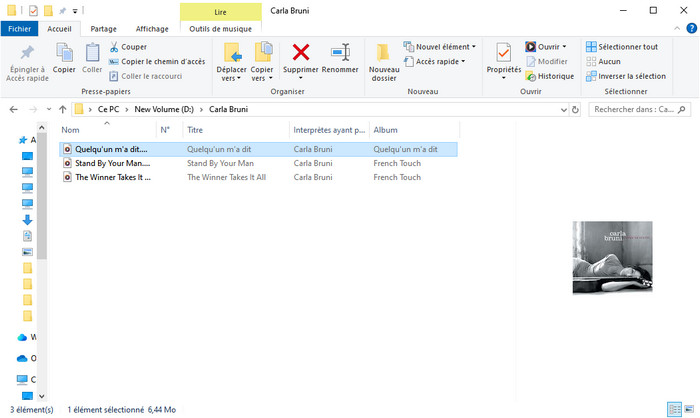Open Propriétés from the ribbon
The width and height of the screenshot is (700, 418).
pyautogui.click(x=503, y=58)
